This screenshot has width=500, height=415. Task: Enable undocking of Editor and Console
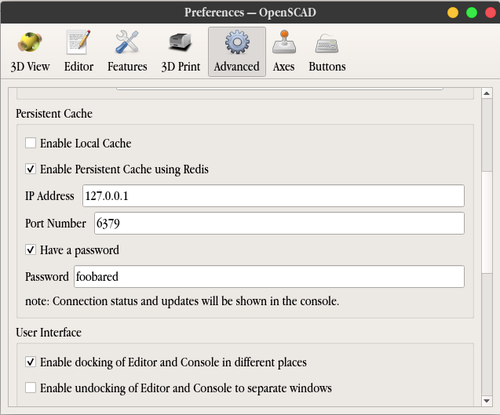click(x=30, y=388)
